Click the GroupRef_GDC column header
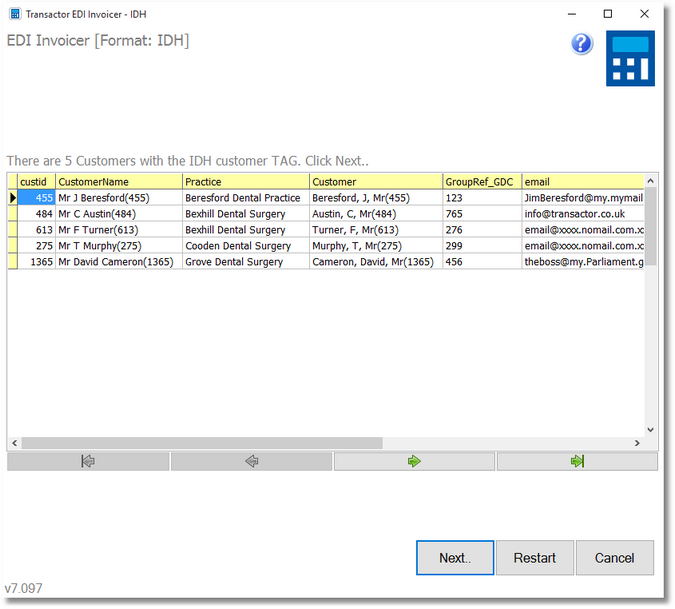675x609 pixels. click(481, 182)
